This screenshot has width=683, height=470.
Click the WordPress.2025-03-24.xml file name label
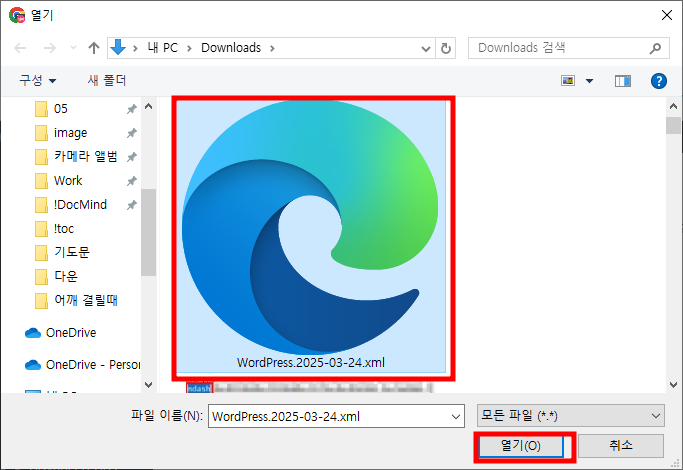[311, 363]
